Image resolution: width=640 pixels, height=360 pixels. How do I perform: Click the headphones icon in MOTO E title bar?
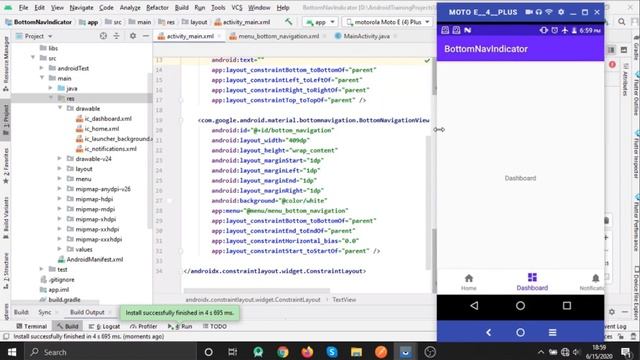(539, 12)
